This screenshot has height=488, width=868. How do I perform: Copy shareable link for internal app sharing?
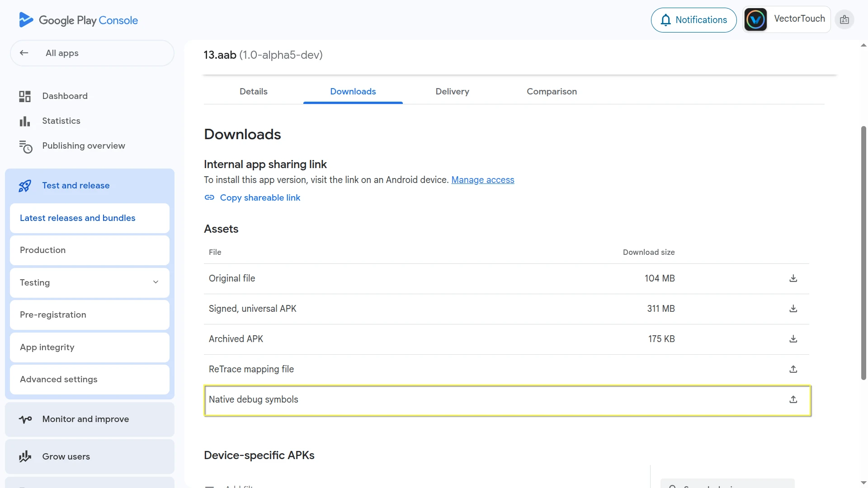(260, 197)
